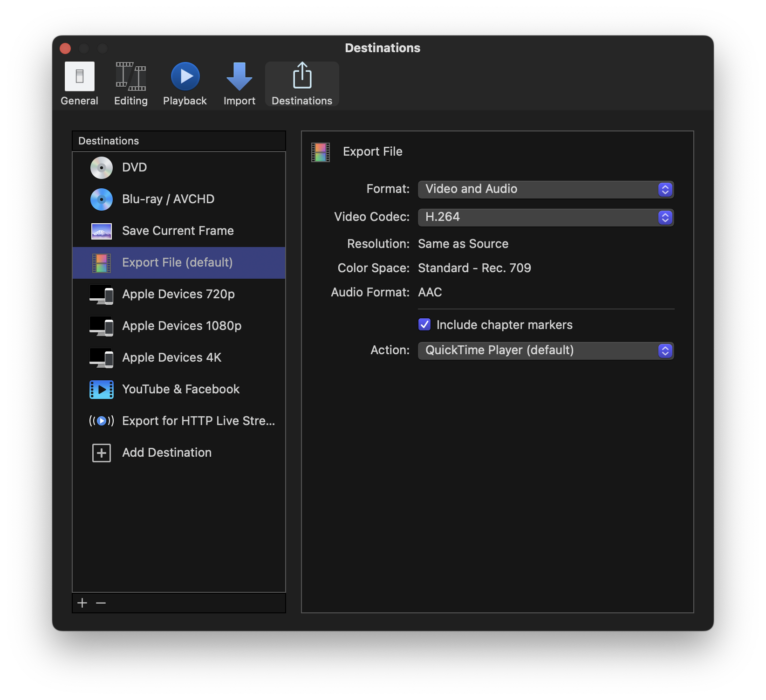This screenshot has width=766, height=700.
Task: Click the minus button to remove destination
Action: (x=101, y=603)
